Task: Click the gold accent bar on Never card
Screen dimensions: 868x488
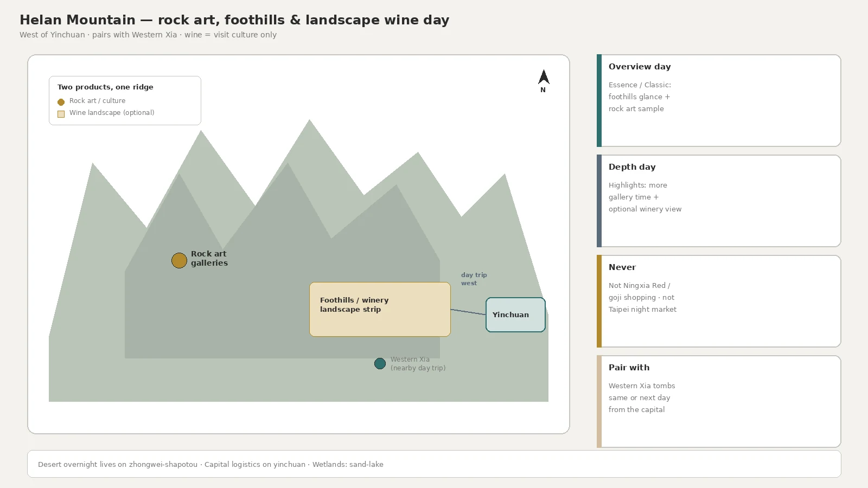Action: [x=599, y=301]
